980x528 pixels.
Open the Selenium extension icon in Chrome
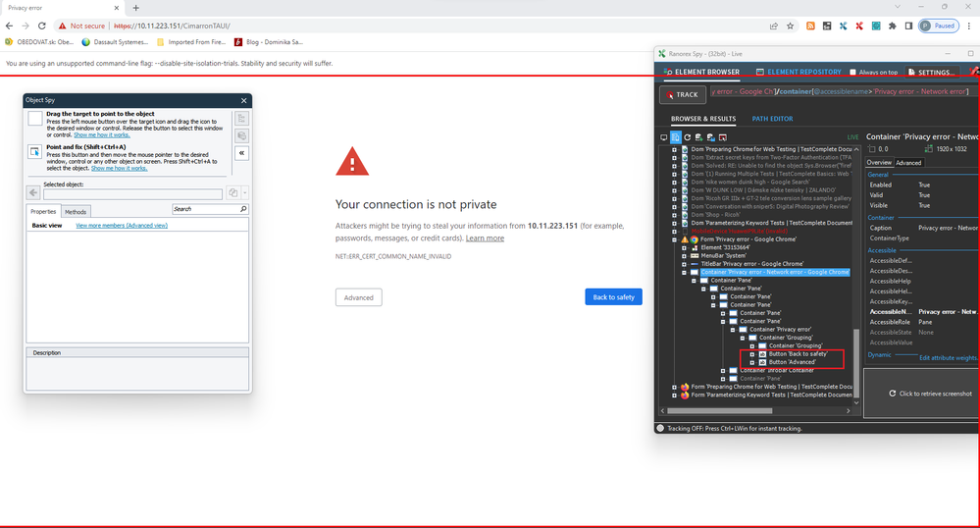click(x=827, y=26)
